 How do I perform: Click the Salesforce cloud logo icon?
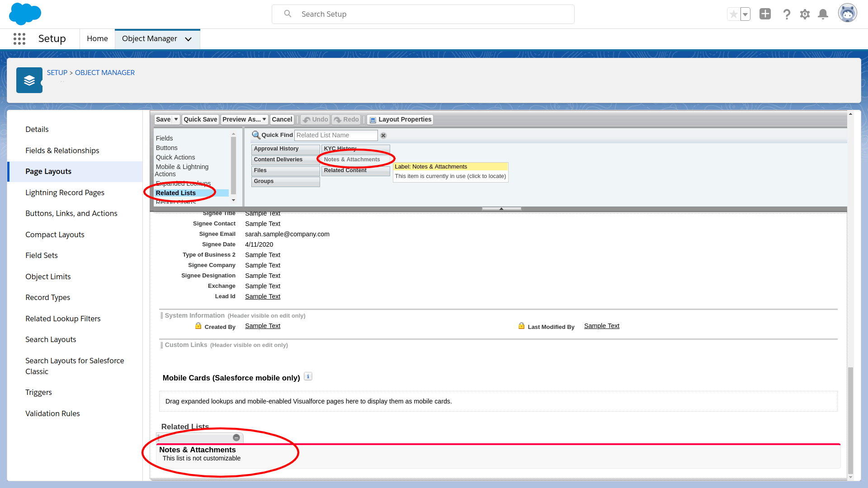coord(25,14)
